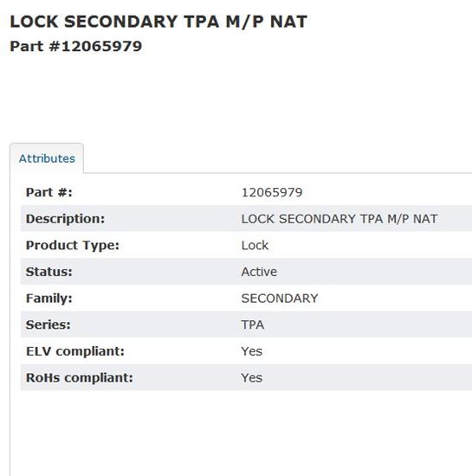Select the RoHs compliant label
Screen dimensions: 472x476
pyautogui.click(x=80, y=377)
